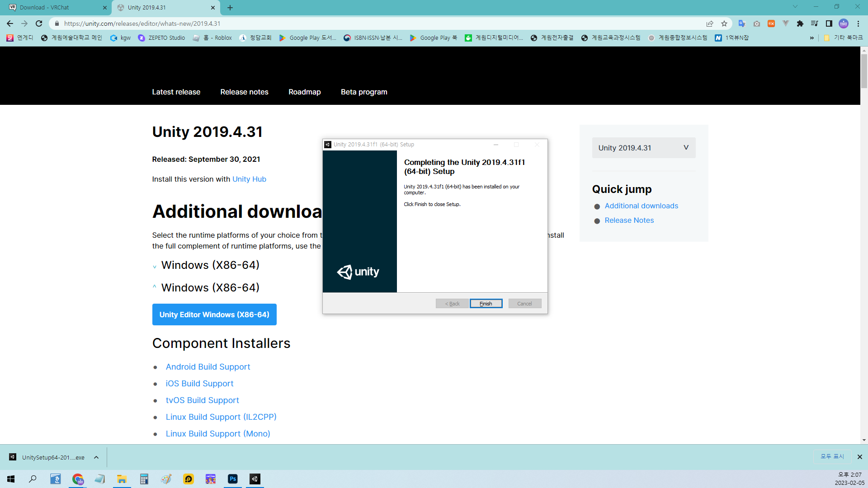This screenshot has width=868, height=488.
Task: Open the Unity 2019.4.31 version dropdown
Action: pyautogui.click(x=643, y=148)
